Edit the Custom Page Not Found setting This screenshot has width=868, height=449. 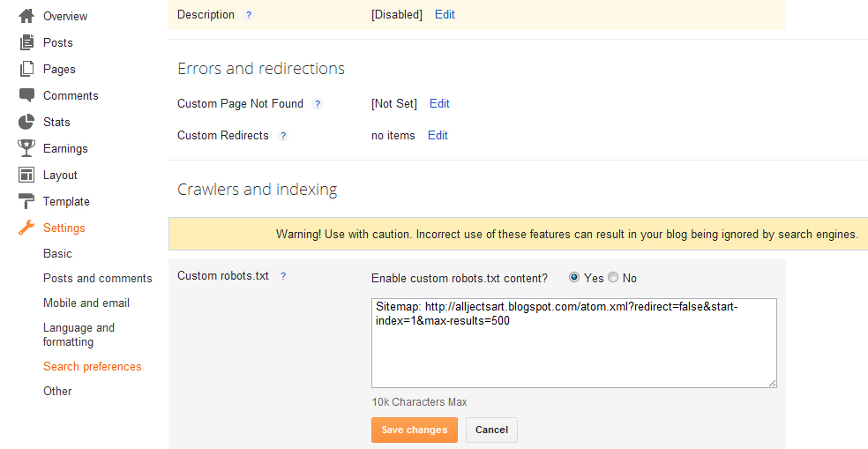pos(439,103)
